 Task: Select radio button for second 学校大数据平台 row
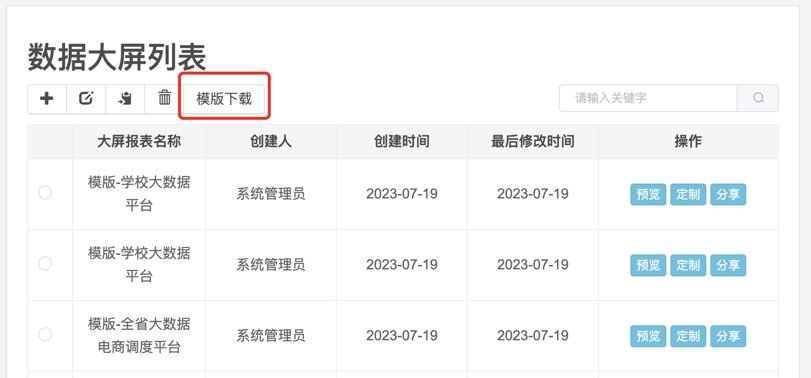click(45, 264)
